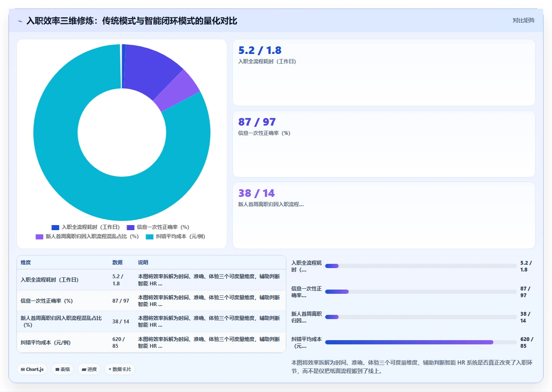Click the 数据卡片 tag chip
The height and width of the screenshot is (392, 552).
coord(120,369)
